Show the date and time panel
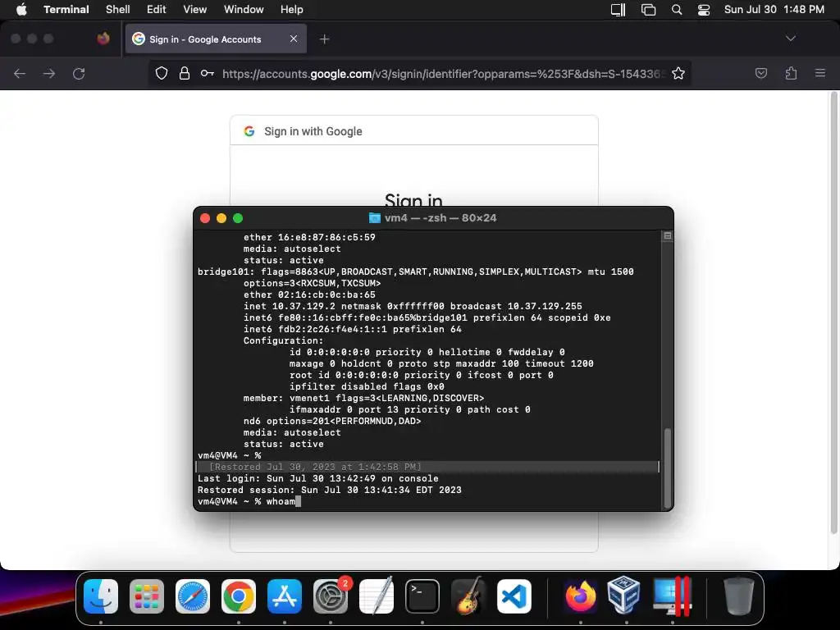Screen dimensions: 840x630 [774, 10]
